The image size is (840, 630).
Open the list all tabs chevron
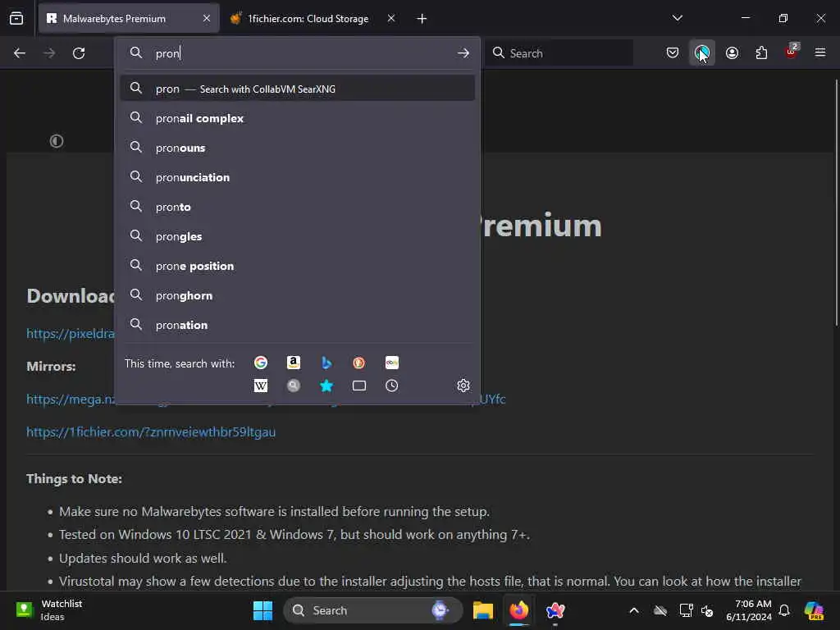tap(678, 18)
